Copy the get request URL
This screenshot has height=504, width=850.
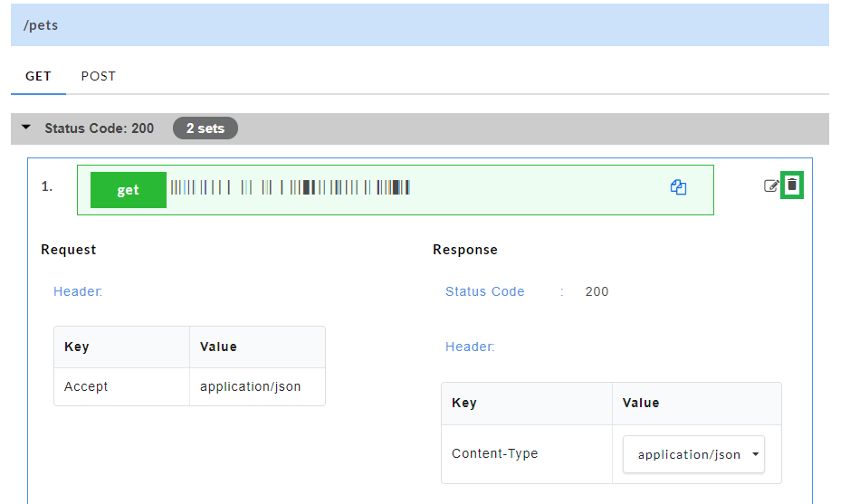click(x=678, y=188)
